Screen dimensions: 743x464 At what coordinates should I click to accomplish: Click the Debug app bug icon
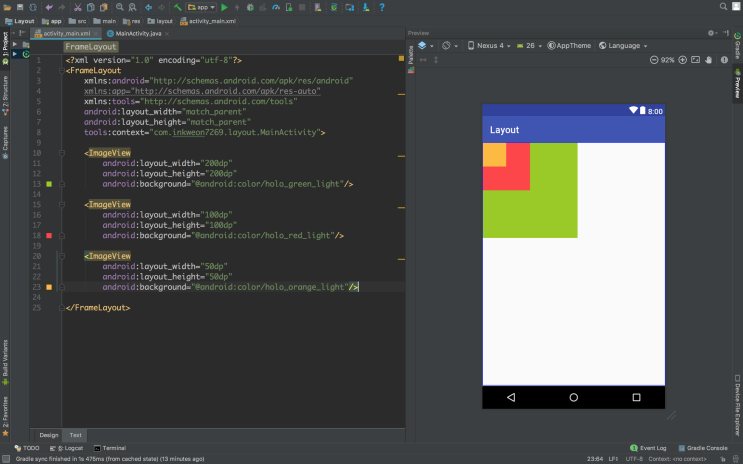click(x=250, y=7)
